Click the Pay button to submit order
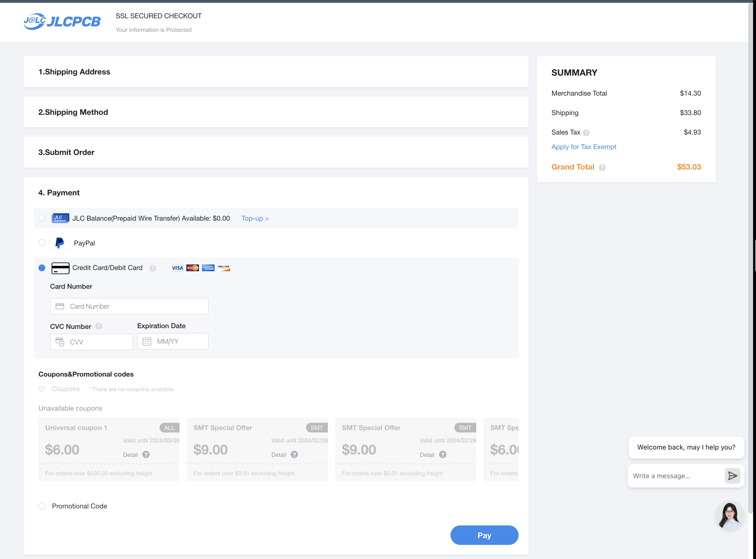 click(x=484, y=535)
